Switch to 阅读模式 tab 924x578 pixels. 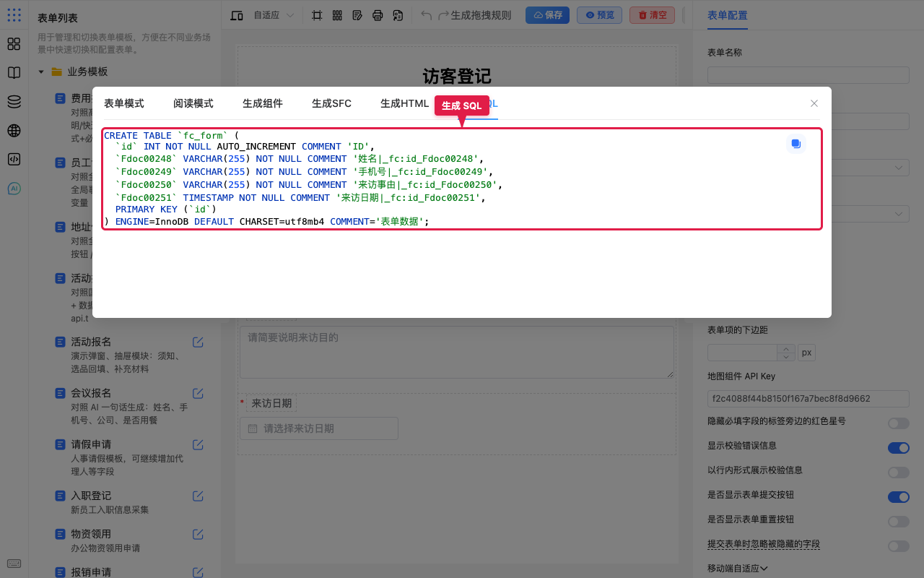[193, 103]
